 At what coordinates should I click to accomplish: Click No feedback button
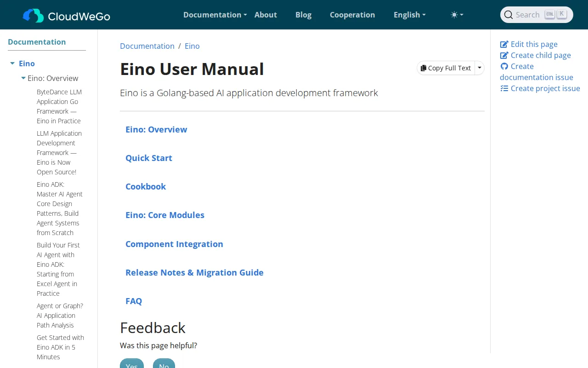164,363
